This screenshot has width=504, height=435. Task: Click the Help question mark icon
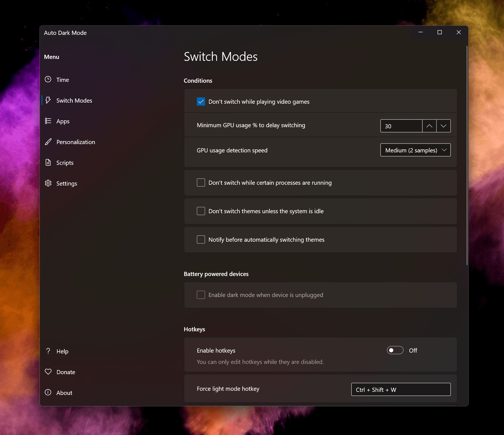[x=48, y=351]
